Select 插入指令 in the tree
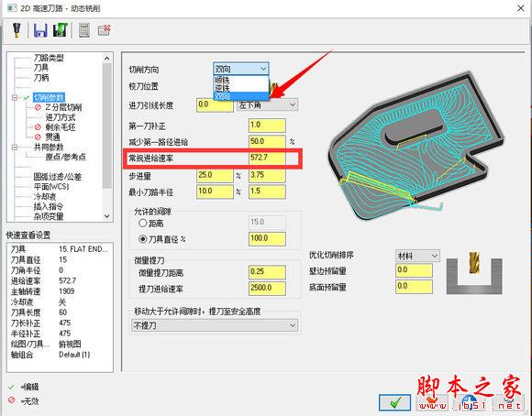532x416 pixels. [x=49, y=206]
